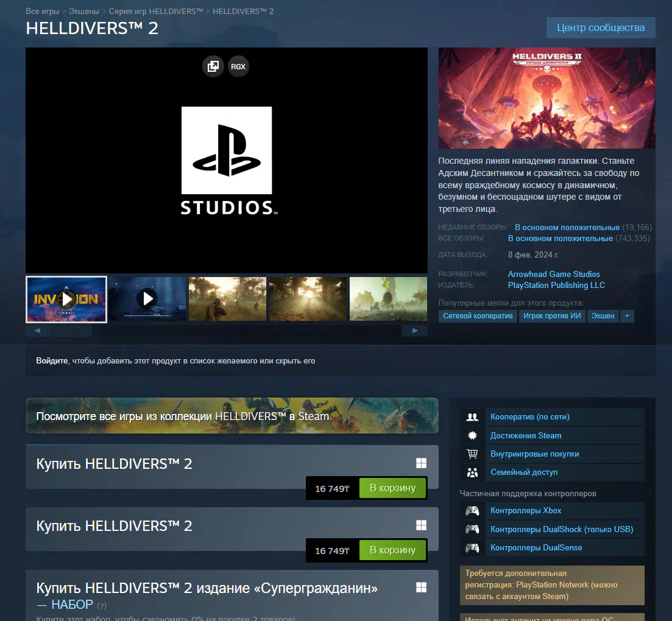Click the Steam achievements star icon

pos(472,435)
